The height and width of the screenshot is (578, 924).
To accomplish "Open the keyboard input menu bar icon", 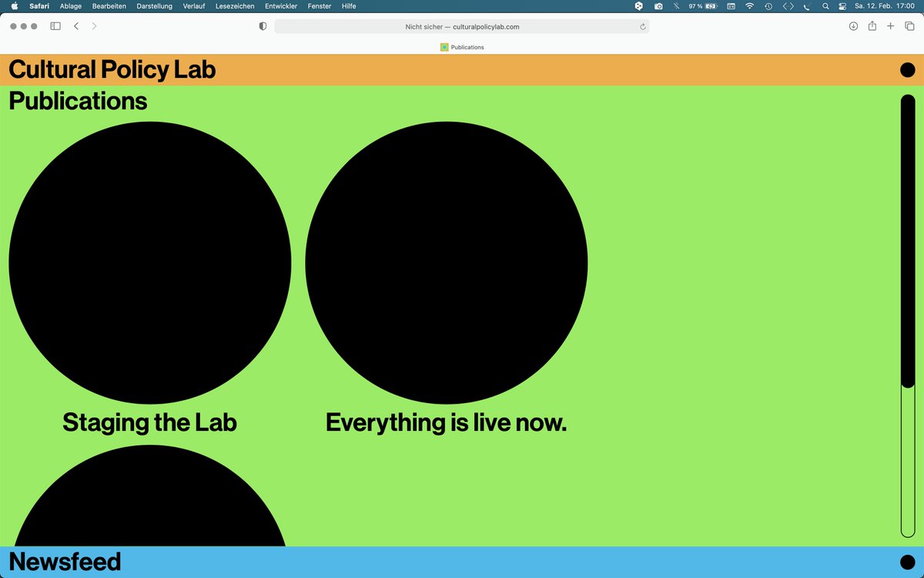I will (731, 5).
